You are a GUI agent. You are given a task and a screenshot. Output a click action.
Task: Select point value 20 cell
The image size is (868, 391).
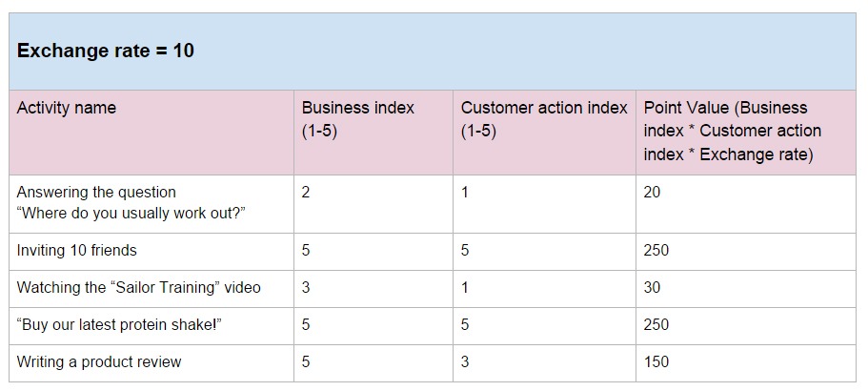coord(746,204)
